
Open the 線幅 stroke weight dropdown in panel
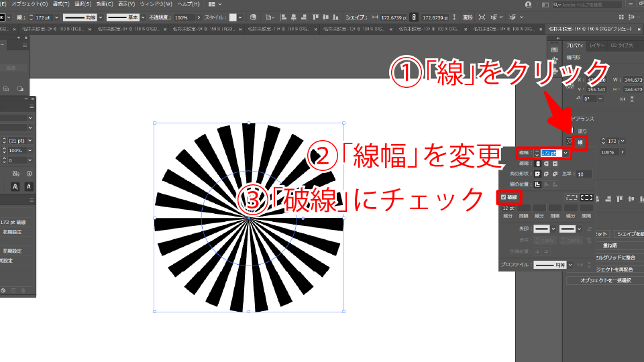566,153
